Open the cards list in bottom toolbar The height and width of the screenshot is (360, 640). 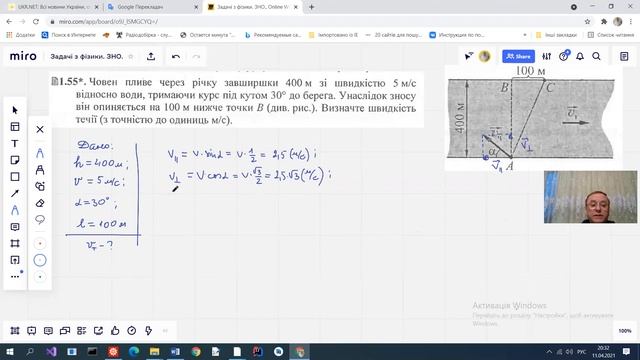(x=82, y=331)
